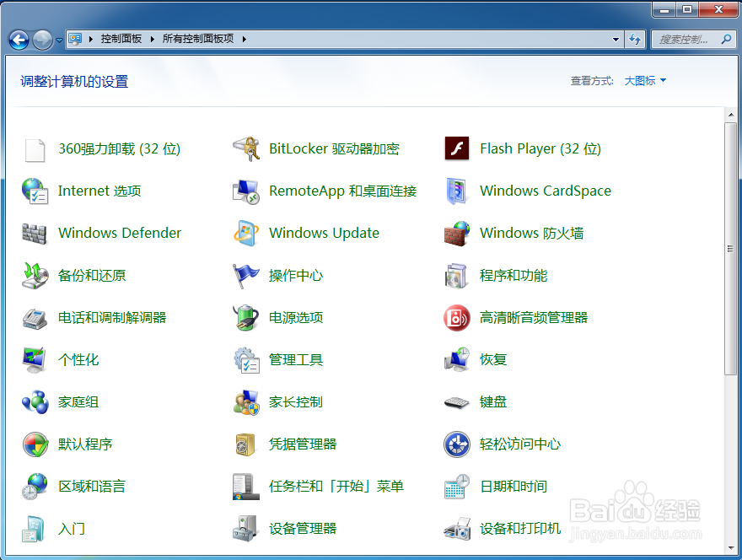Viewport: 742px width, 560px height.
Task: Open the 高清晰音频管理器 speaker icon
Action: point(457,318)
